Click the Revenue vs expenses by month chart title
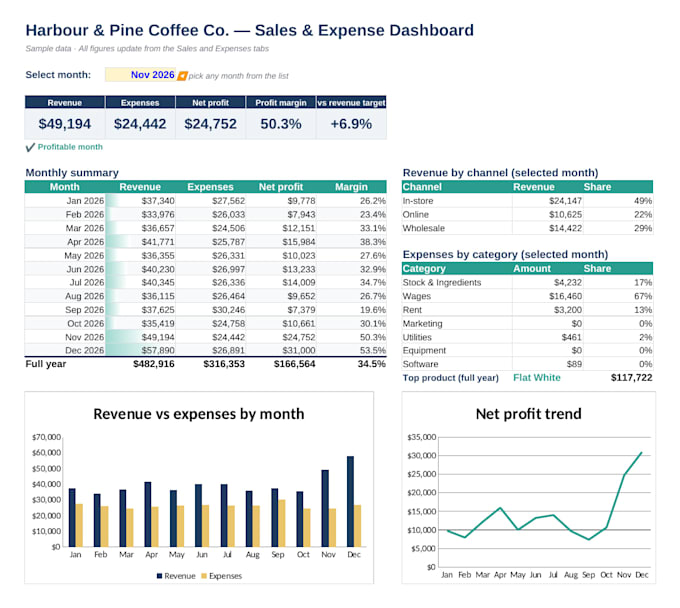This screenshot has width=680, height=608. [199, 414]
